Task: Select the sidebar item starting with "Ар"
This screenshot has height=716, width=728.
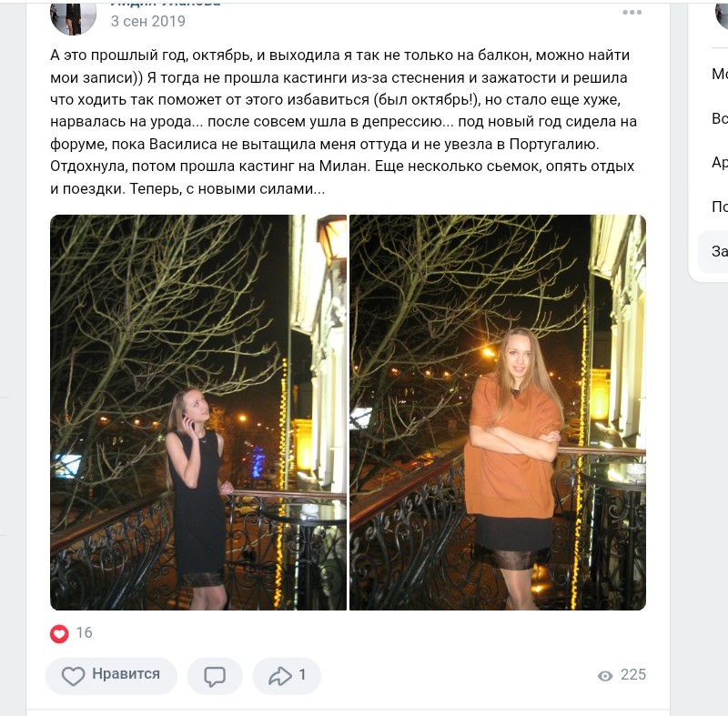Action: click(x=719, y=162)
